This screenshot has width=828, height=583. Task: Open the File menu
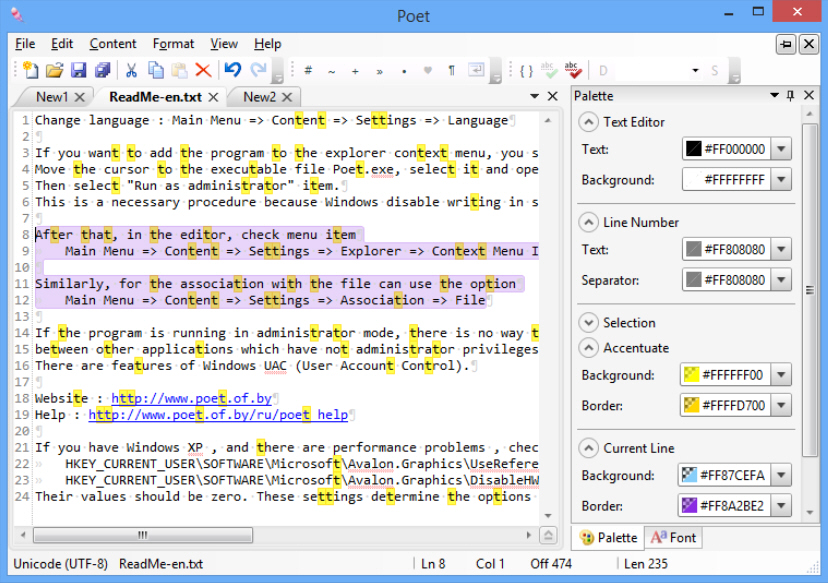coord(25,44)
